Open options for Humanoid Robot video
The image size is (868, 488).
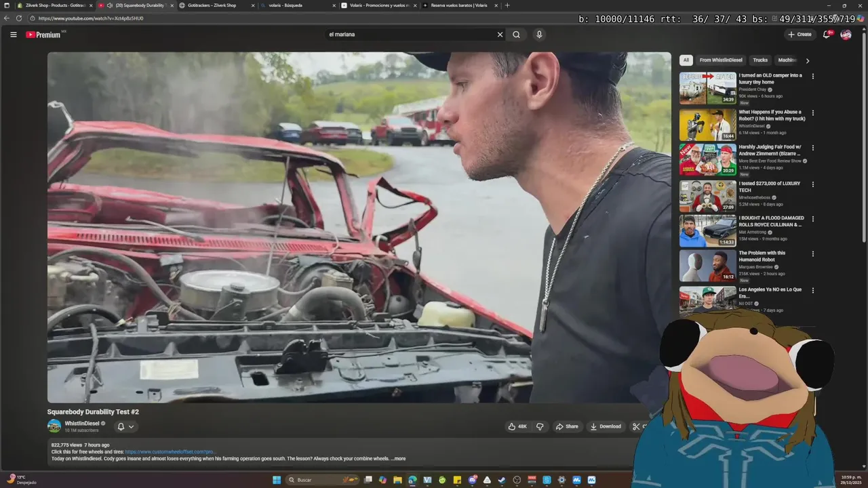(x=813, y=254)
